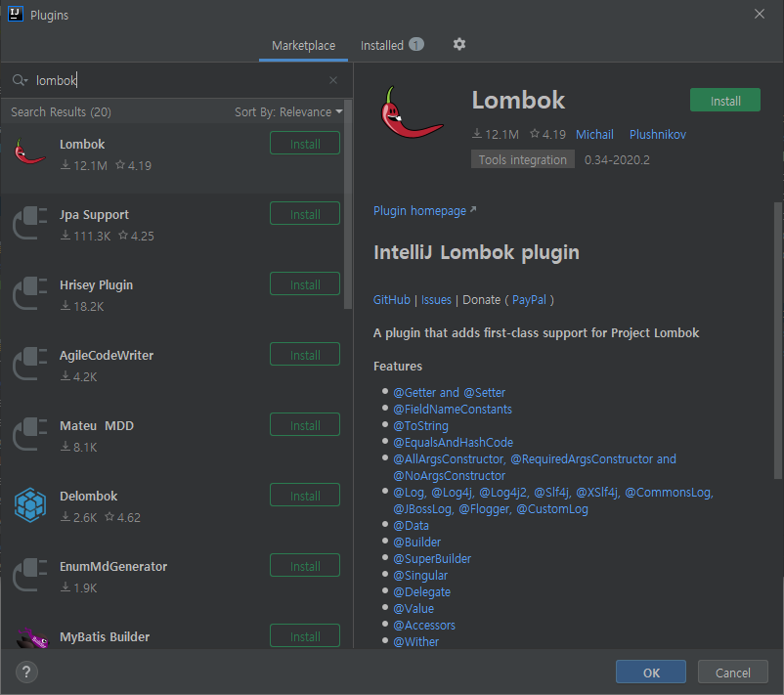Open search options magnifier icon
The width and height of the screenshot is (784, 695).
pos(20,80)
